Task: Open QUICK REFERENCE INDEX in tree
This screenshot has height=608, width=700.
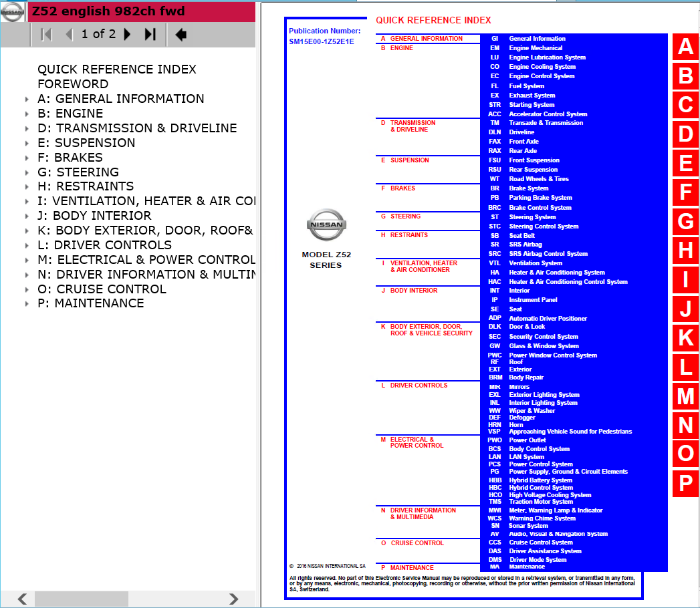Action: [117, 69]
